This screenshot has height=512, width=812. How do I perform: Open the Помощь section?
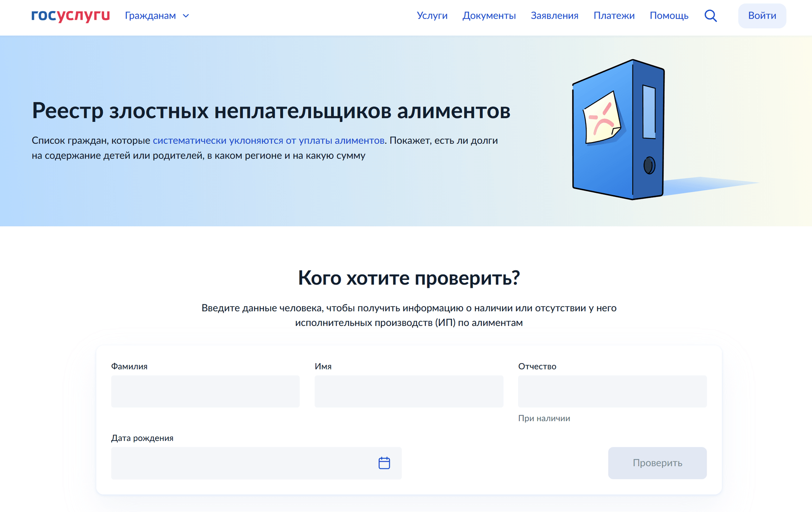click(x=669, y=16)
